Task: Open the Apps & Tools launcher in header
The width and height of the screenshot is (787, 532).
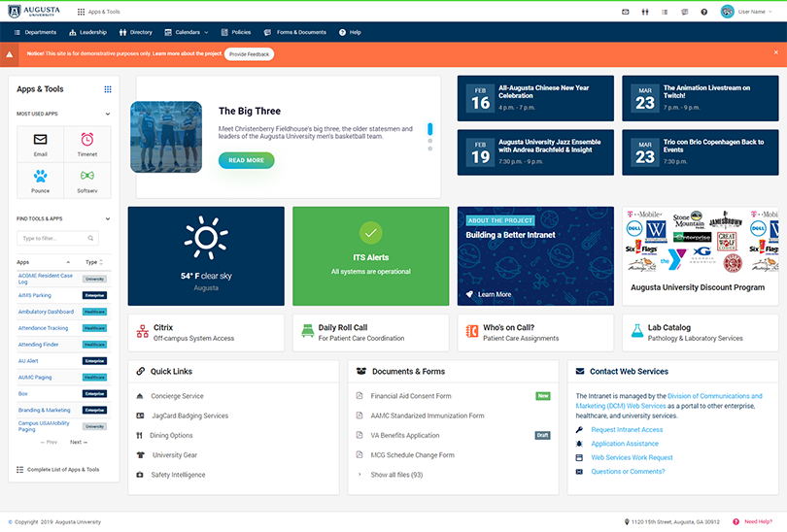Action: [x=98, y=12]
